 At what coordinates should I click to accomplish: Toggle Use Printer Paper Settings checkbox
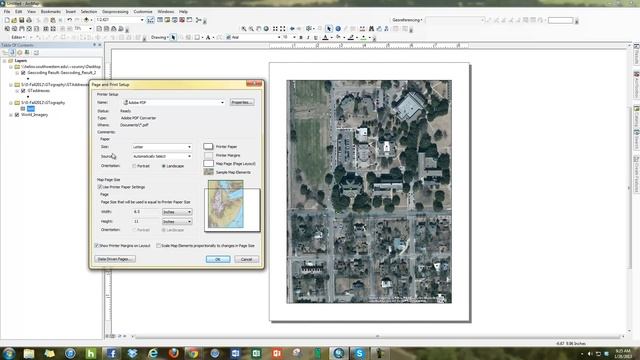click(100, 187)
